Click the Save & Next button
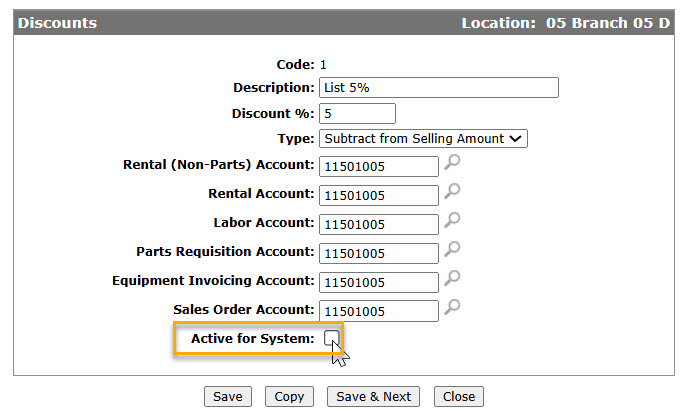Image resolution: width=689 pixels, height=411 pixels. (374, 396)
